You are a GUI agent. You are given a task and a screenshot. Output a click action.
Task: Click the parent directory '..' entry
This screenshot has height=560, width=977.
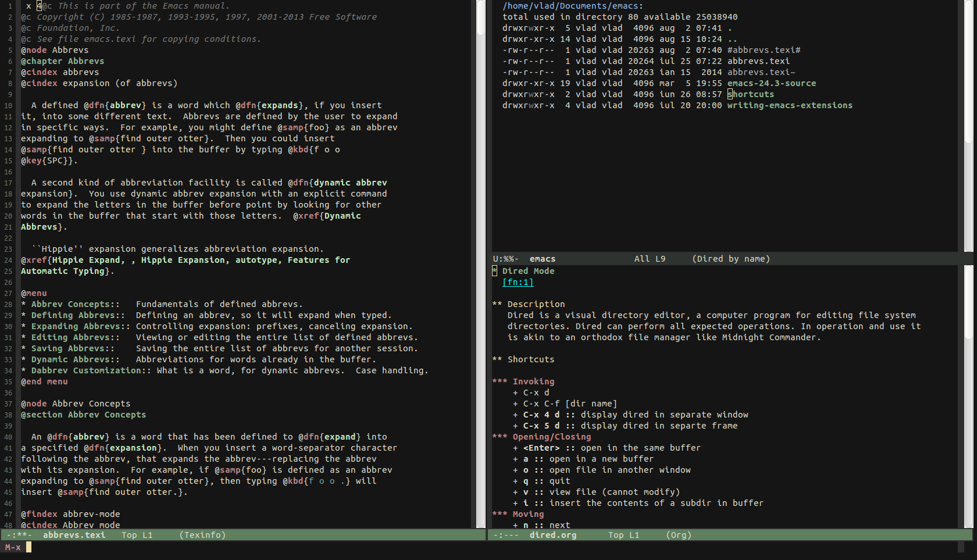tap(732, 39)
